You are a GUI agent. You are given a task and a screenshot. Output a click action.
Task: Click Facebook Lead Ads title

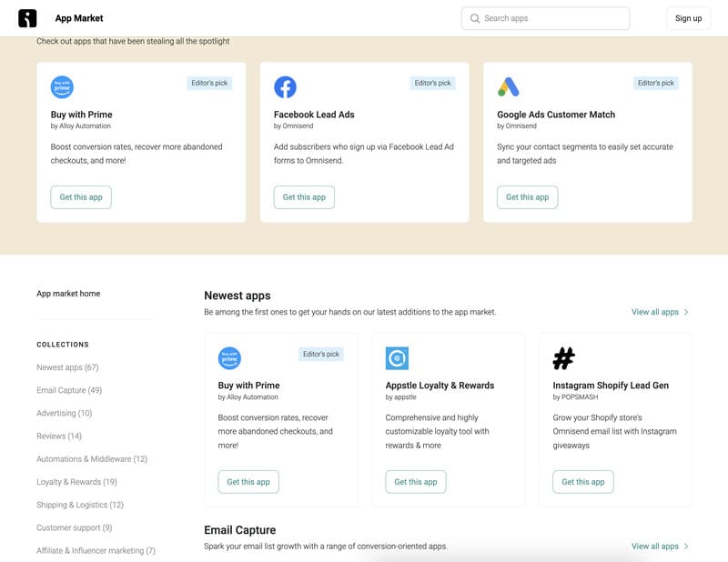(314, 115)
